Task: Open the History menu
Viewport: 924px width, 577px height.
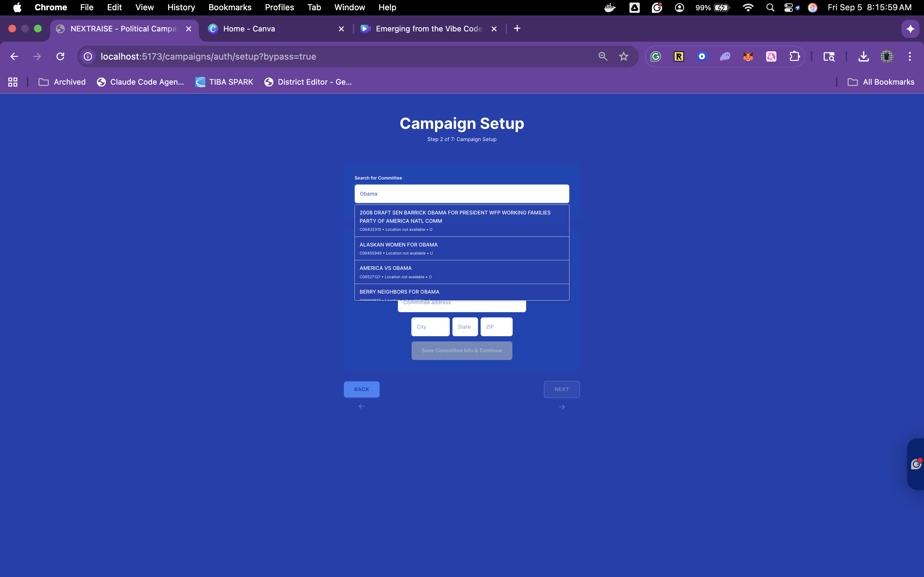Action: pyautogui.click(x=181, y=7)
